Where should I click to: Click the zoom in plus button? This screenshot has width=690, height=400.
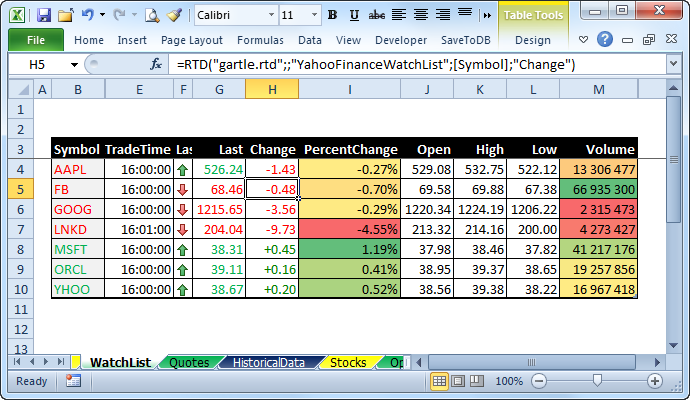pos(654,381)
